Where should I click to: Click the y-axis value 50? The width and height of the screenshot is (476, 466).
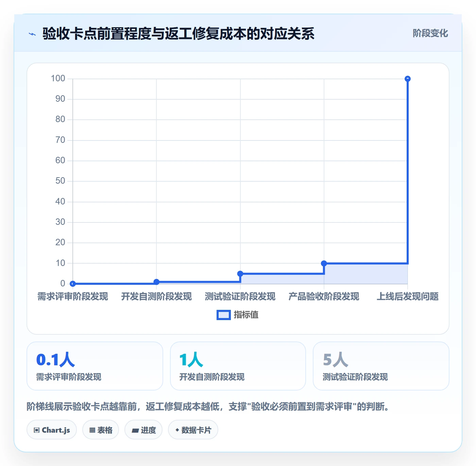coord(60,181)
